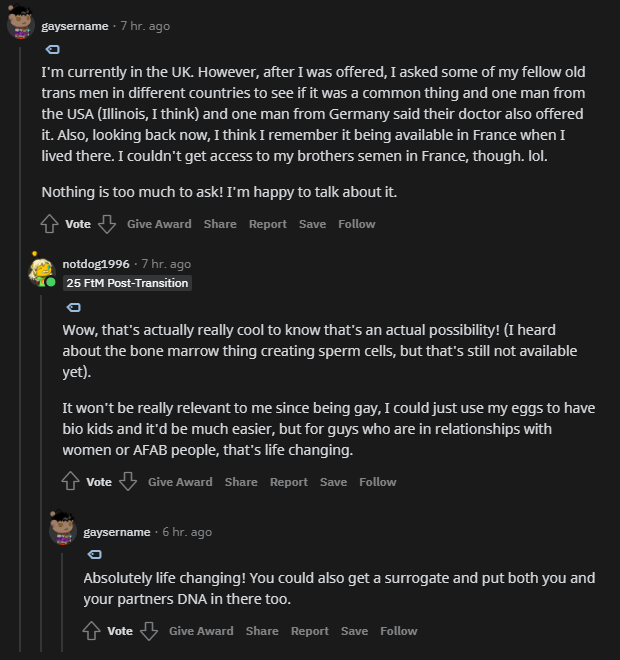The image size is (620, 660).
Task: Downvote gaysername's first comment about the UK
Action: (x=107, y=224)
